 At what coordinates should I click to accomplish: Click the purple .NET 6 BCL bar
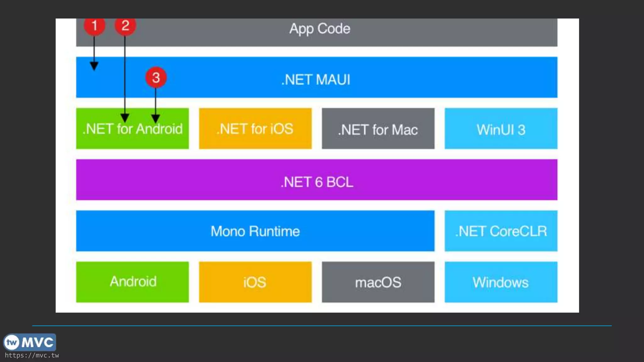coord(316,182)
